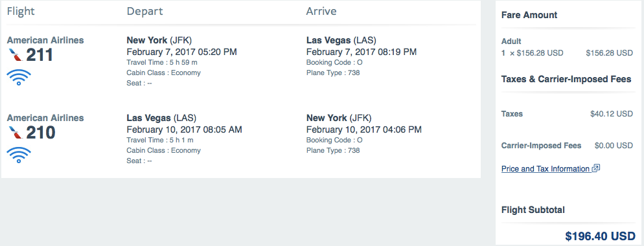The height and width of the screenshot is (246, 644).
Task: Click the February 10, 2017 08:05 AM departure time
Action: coord(185,129)
